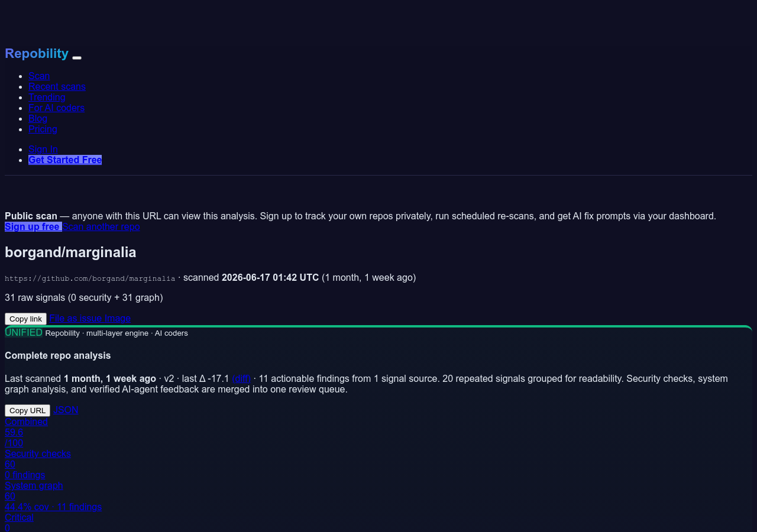This screenshot has height=532, width=757.
Task: Click Sign up free link
Action: point(33,226)
